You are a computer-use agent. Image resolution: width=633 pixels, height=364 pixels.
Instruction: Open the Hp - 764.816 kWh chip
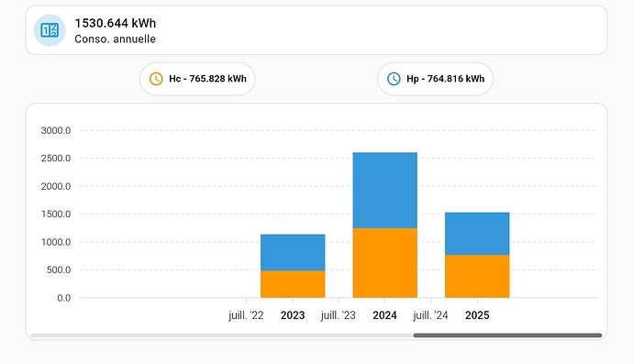pyautogui.click(x=435, y=79)
